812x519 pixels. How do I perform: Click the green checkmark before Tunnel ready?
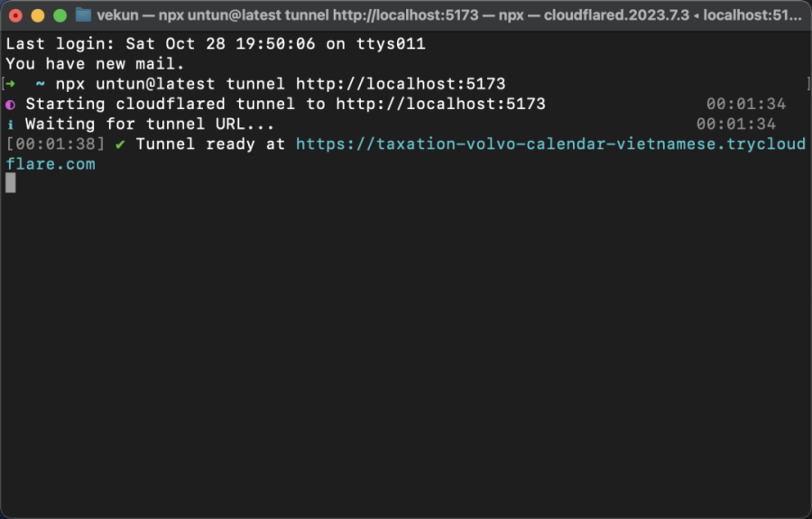coord(121,144)
